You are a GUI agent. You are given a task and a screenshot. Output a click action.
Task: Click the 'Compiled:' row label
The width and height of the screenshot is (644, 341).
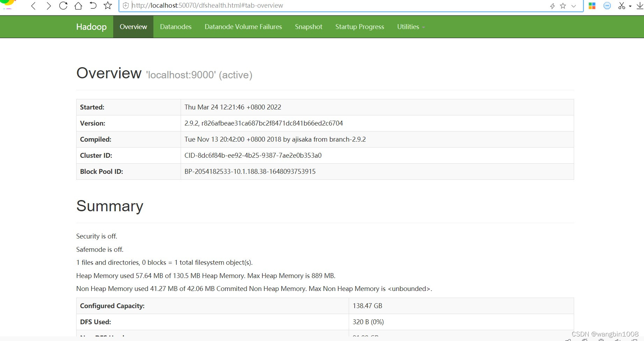click(x=96, y=140)
